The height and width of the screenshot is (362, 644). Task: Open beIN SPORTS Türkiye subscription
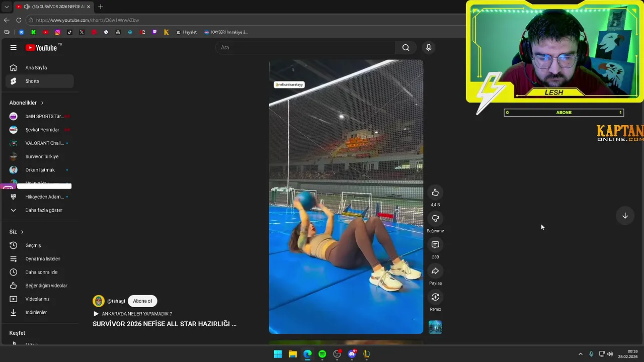coord(39,116)
